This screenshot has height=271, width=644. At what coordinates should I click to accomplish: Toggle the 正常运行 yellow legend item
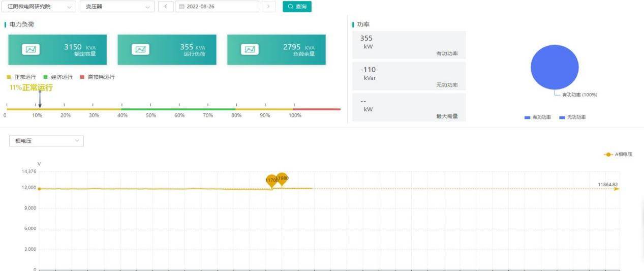[x=21, y=77]
